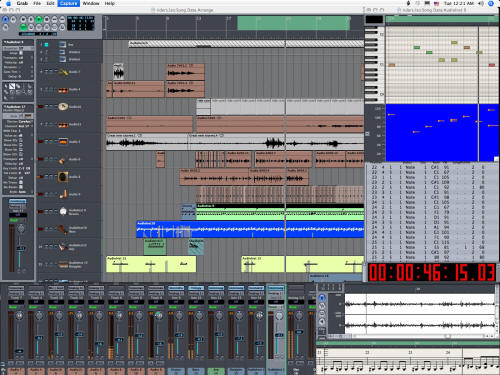Open the green Read automation menu on inspector strip
Viewport: 500px width, 375px height.
tap(14, 220)
